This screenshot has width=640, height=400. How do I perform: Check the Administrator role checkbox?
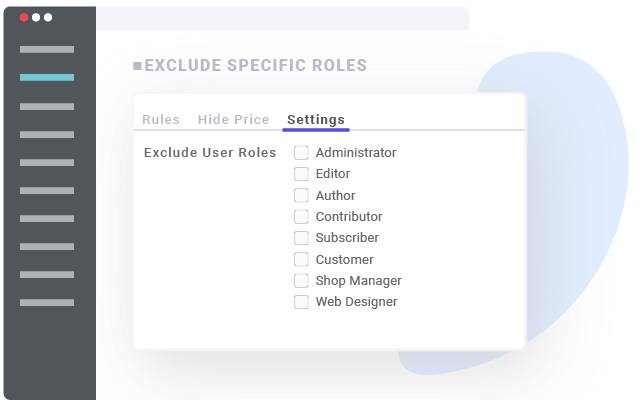point(301,153)
